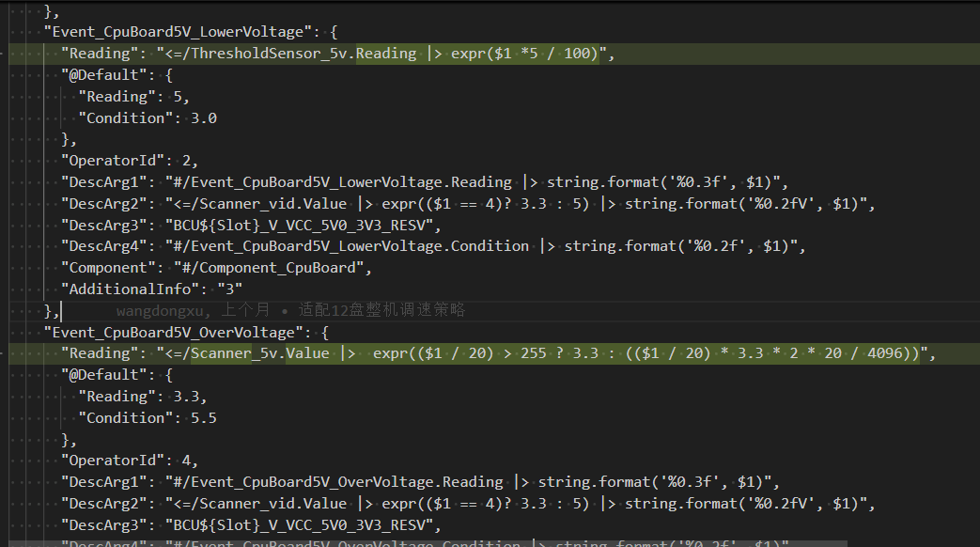Click the Condition value 5.5
This screenshot has width=980, height=547.
204,417
